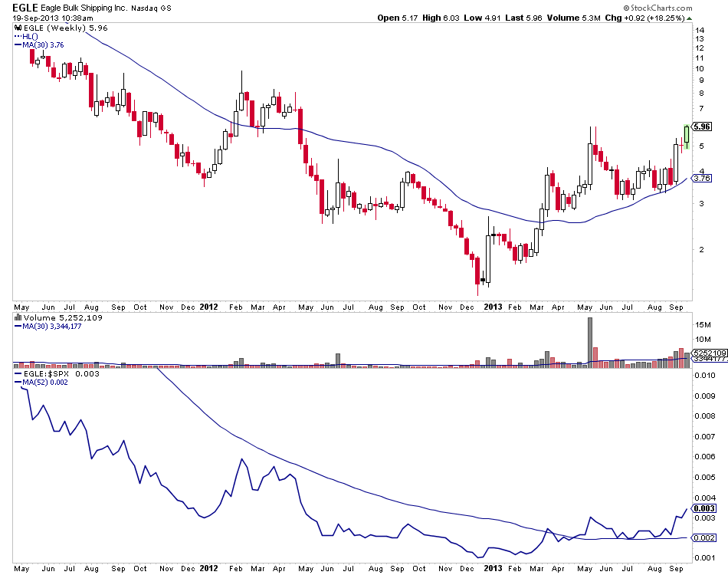Viewport: 728px width, 575px height.
Task: Click the 3.76 moving average tag on price axis
Action: (x=702, y=178)
